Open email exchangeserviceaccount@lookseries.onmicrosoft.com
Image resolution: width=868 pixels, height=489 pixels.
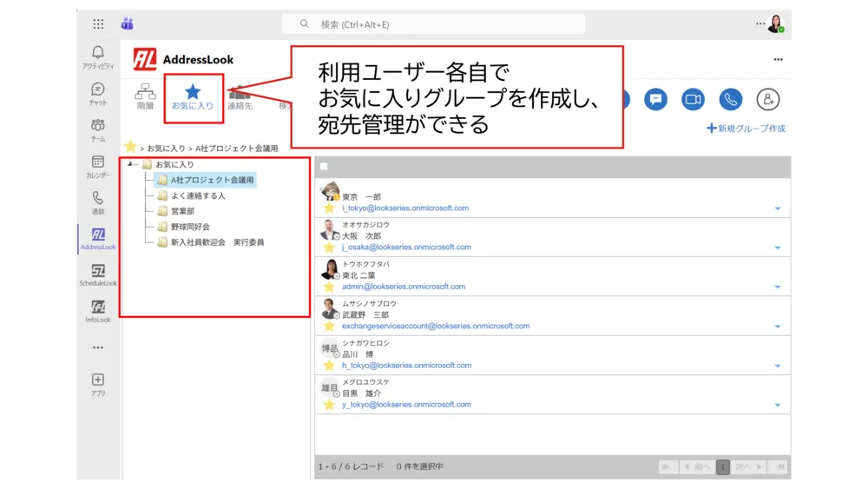tap(436, 326)
